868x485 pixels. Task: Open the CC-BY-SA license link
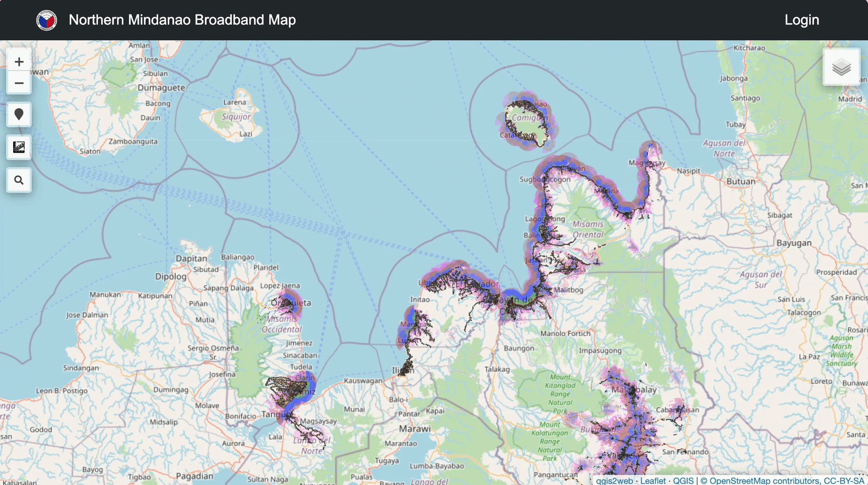(843, 481)
